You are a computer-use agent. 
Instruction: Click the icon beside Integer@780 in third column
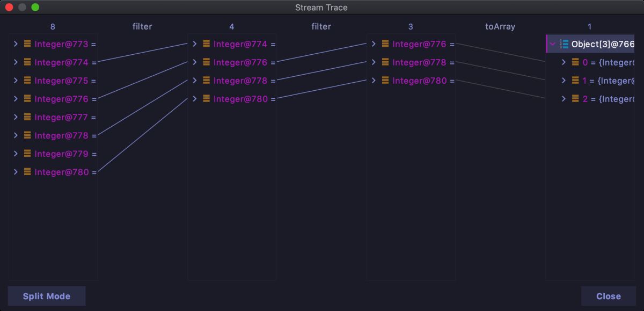click(385, 81)
